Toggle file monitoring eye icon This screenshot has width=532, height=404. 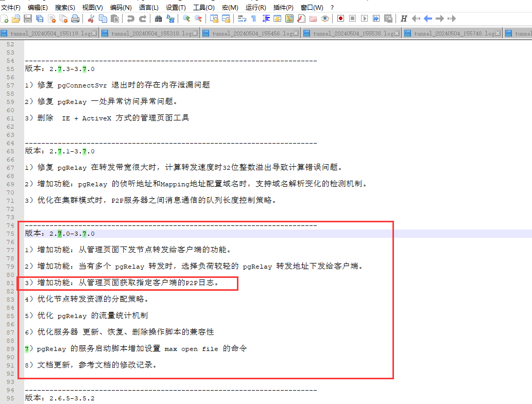(325, 19)
